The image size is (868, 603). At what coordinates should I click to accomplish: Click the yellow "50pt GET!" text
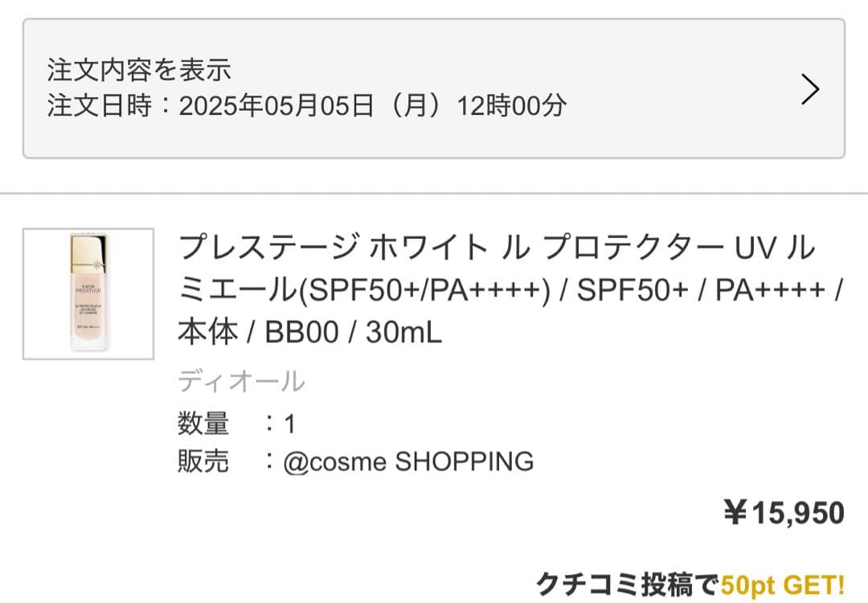(x=783, y=584)
